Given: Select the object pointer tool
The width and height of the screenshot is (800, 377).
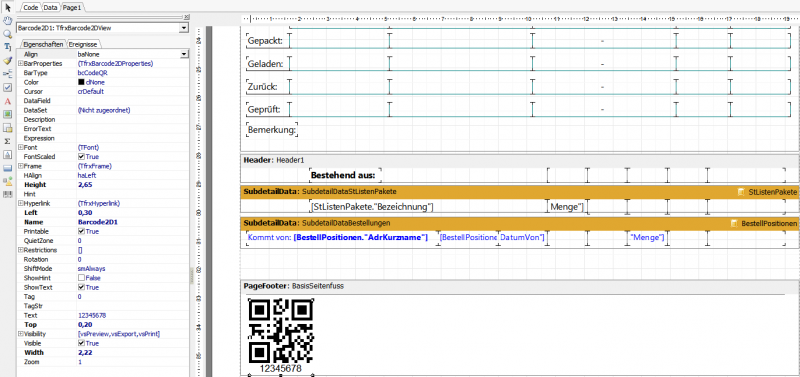Looking at the screenshot, I should [8, 8].
